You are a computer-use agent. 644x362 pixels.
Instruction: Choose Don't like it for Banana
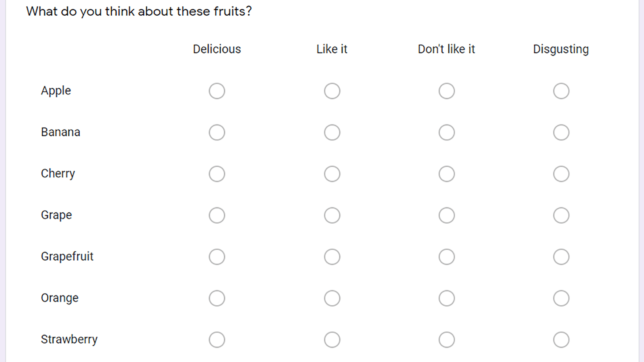(447, 132)
